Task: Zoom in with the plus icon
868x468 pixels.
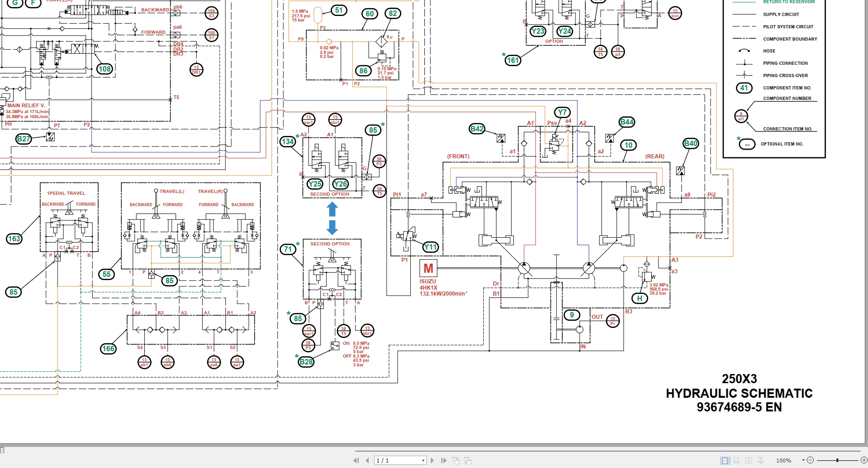Action: click(864, 460)
